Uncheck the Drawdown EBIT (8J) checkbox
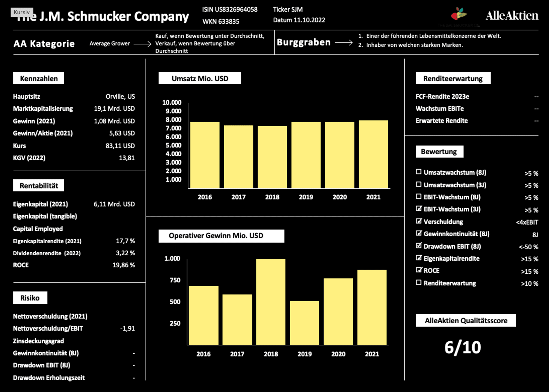Viewport: 549px width, 392px height. 419,246
